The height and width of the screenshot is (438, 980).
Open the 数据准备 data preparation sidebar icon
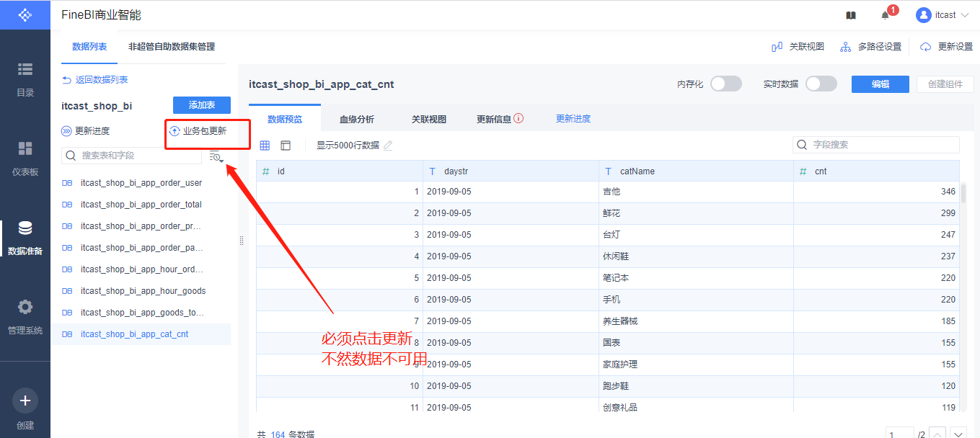[x=25, y=228]
